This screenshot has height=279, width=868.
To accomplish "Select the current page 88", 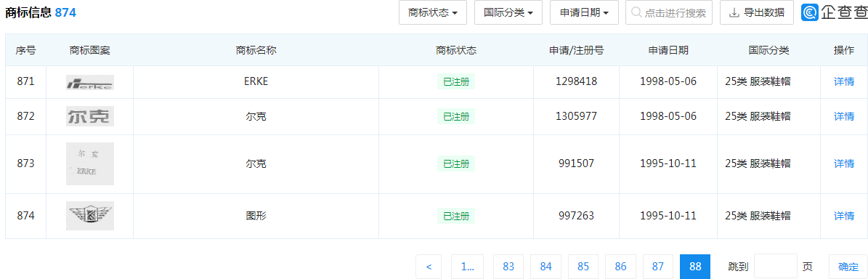I will click(x=695, y=267).
